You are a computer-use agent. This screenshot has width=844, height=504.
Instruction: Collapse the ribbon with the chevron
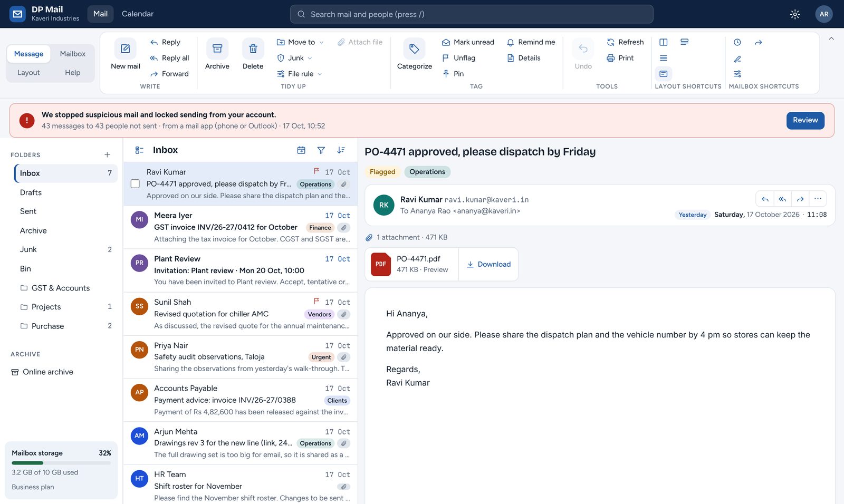831,38
